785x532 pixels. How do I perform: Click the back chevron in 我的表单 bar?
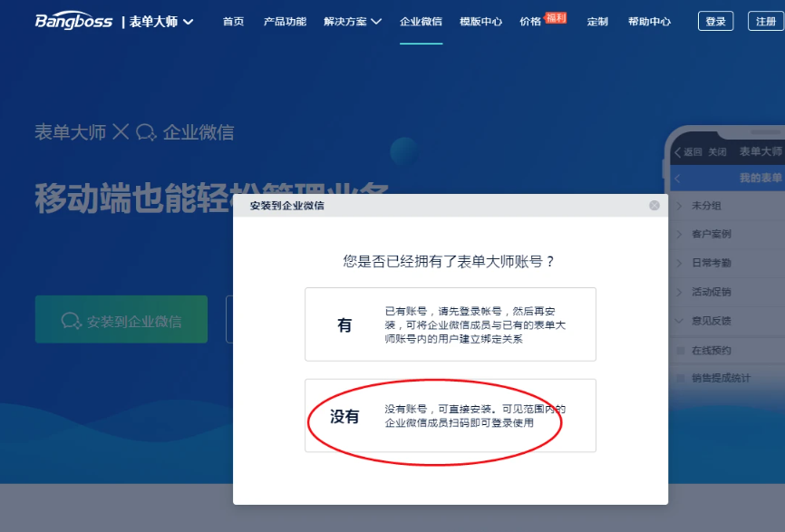[x=678, y=179]
